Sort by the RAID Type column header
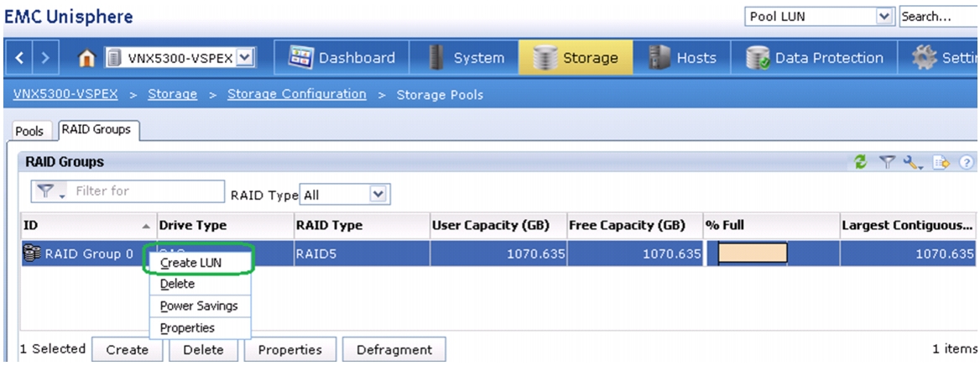Image resolution: width=980 pixels, height=392 pixels. (362, 225)
